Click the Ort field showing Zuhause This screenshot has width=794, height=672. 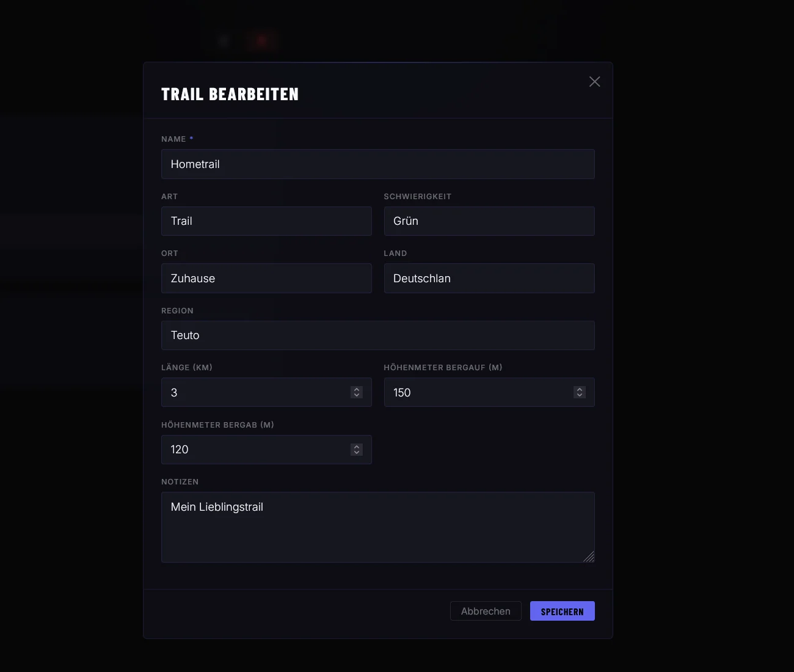[266, 278]
